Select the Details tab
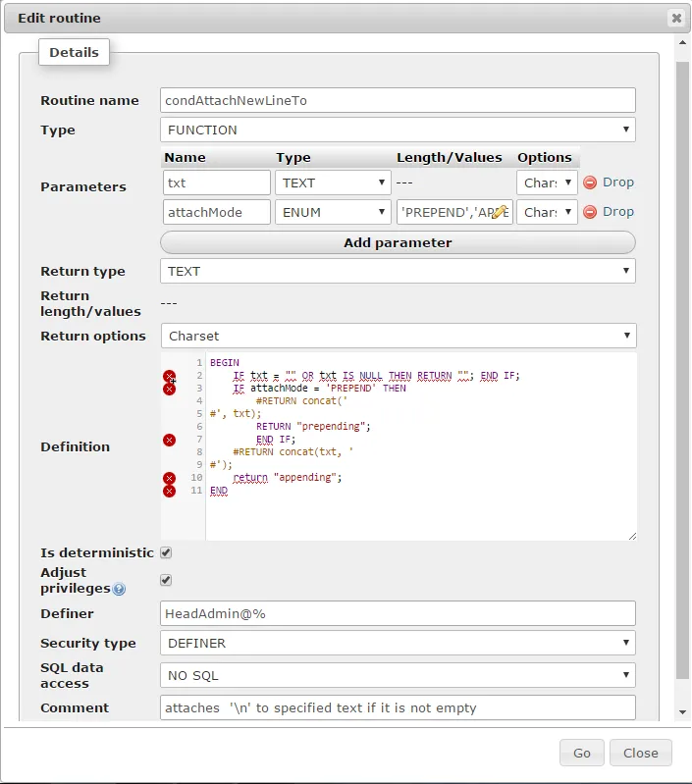The width and height of the screenshot is (692, 784). (74, 52)
